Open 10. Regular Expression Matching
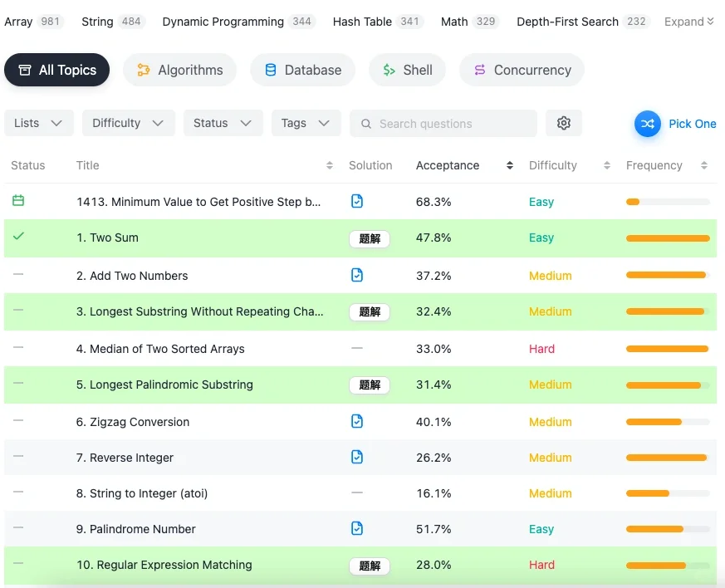Screen dimensions: 725x588 click(x=164, y=565)
